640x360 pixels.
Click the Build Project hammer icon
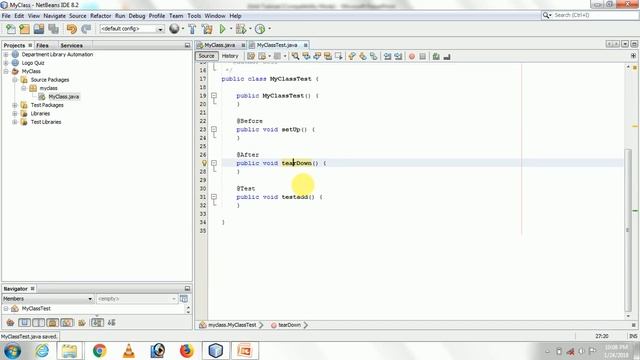coord(192,29)
